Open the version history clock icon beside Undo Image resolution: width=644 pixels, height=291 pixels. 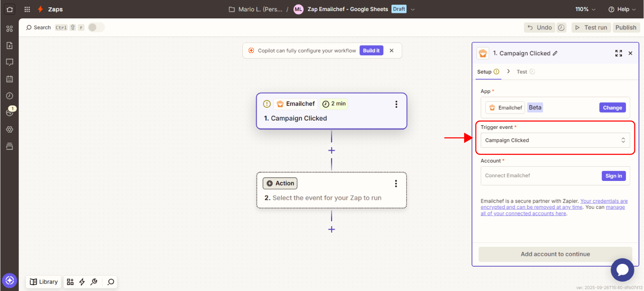pos(562,28)
